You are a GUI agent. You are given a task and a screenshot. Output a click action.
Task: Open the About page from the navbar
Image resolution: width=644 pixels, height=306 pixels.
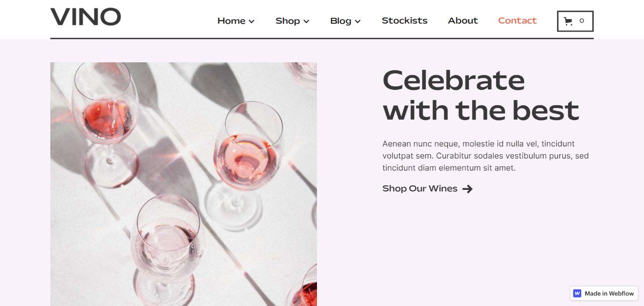pos(462,21)
